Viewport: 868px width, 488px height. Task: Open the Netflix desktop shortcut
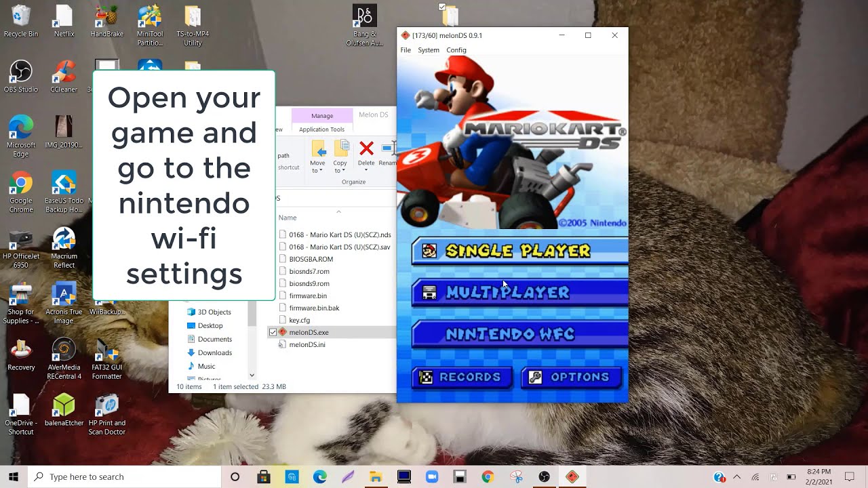pos(64,22)
